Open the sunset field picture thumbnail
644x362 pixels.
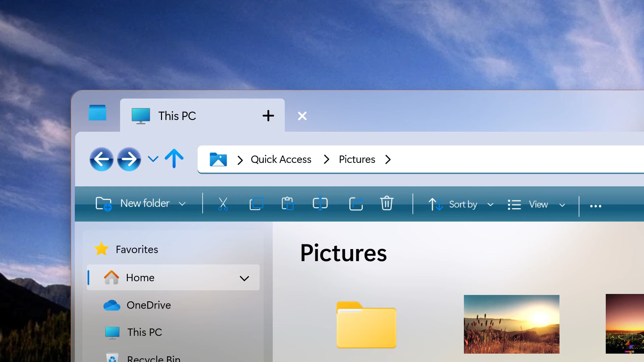(511, 324)
